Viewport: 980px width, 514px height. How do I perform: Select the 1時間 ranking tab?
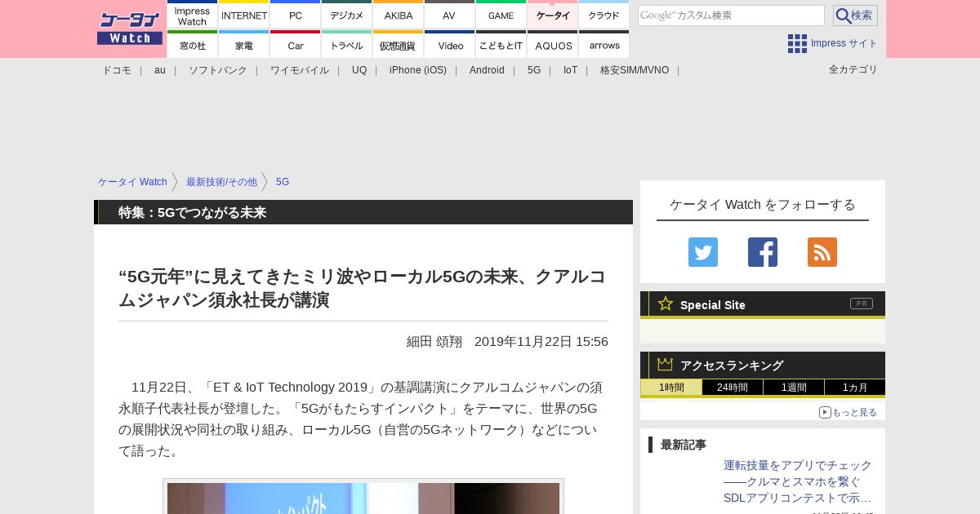click(x=671, y=388)
